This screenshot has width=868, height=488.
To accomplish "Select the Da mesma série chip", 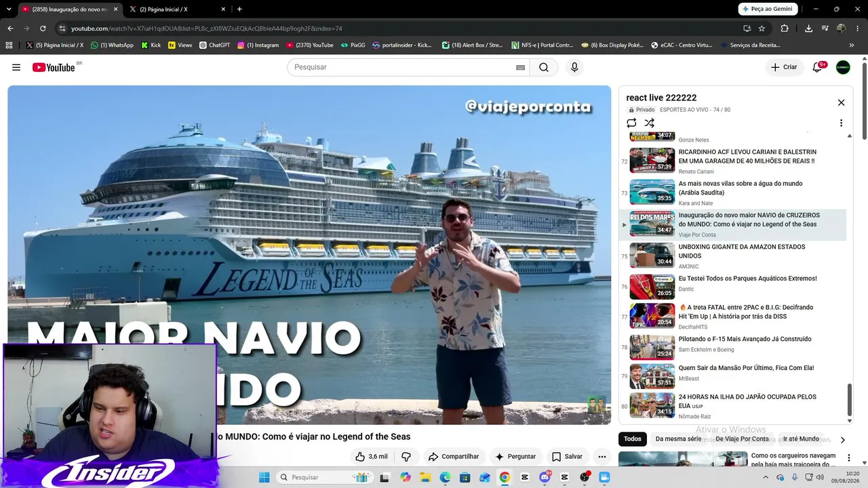I will 678,439.
